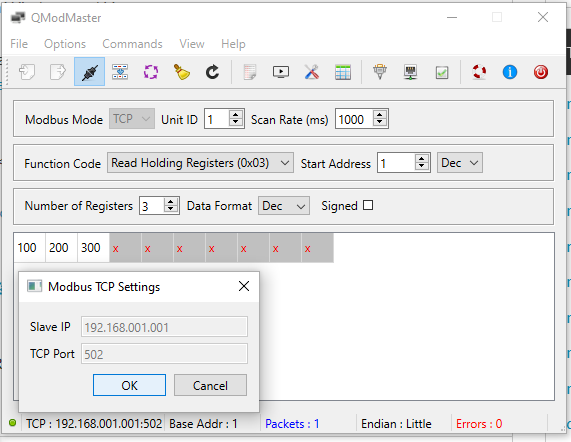Open the File menu

(x=19, y=44)
